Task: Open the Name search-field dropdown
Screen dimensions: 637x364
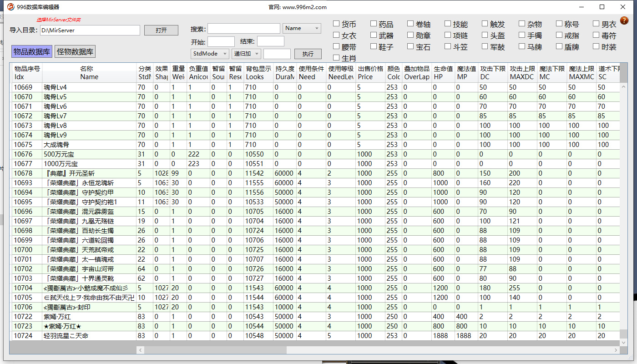Action: coord(302,28)
